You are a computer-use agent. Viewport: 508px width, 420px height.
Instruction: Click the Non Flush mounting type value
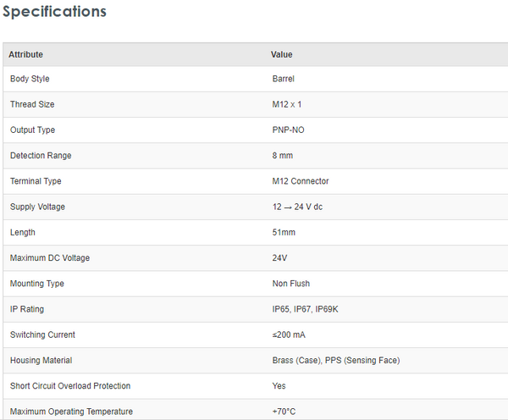coord(292,284)
